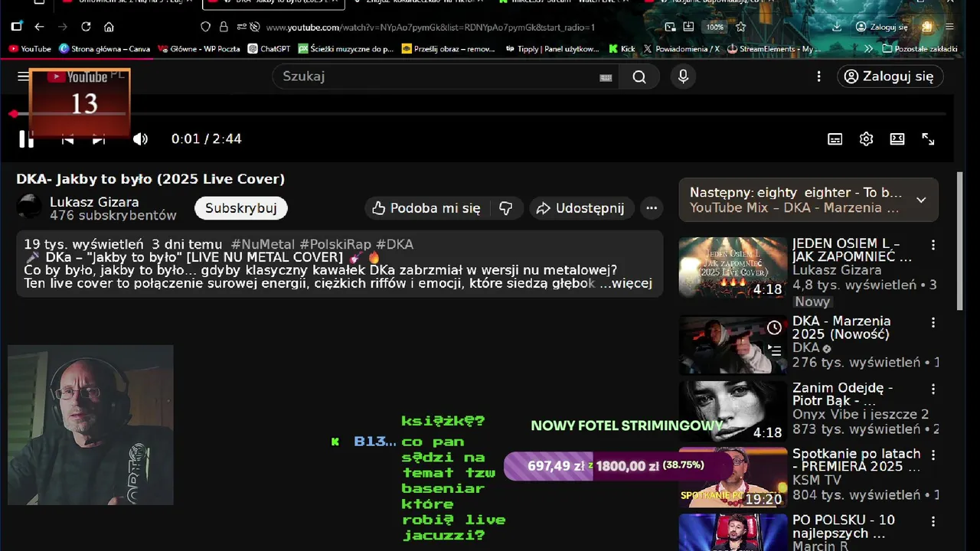Open Spotkanie po latach video thumbnail

coord(733,477)
